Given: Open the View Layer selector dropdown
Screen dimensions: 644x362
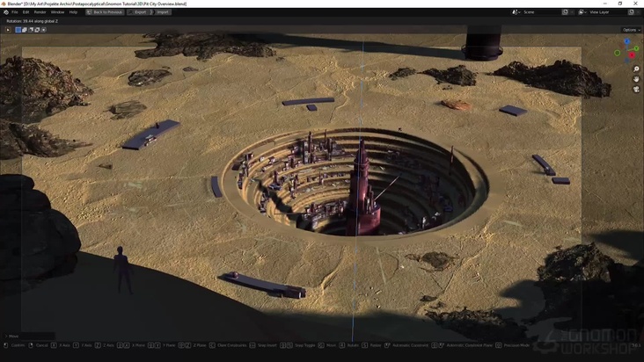Looking at the screenshot, I should coord(583,12).
